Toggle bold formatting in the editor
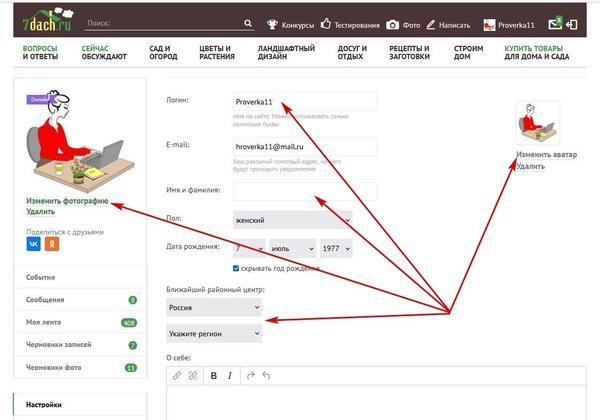Viewport: 600px width, 420px height. coord(214,376)
